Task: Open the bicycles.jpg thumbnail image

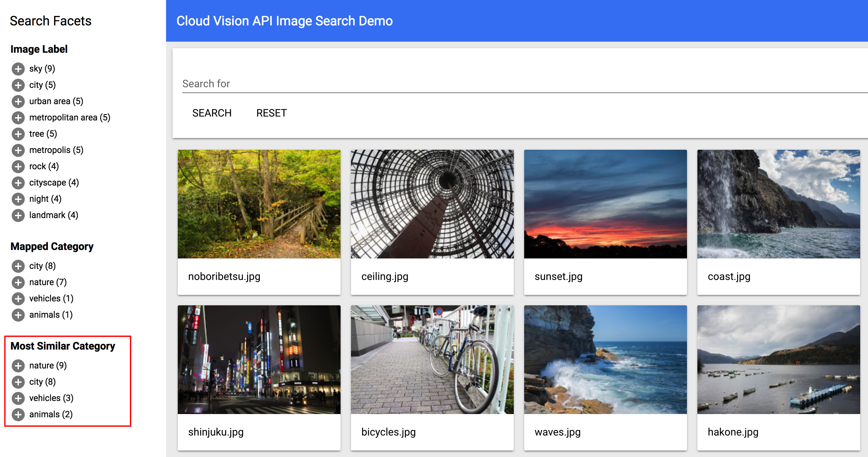Action: tap(432, 360)
